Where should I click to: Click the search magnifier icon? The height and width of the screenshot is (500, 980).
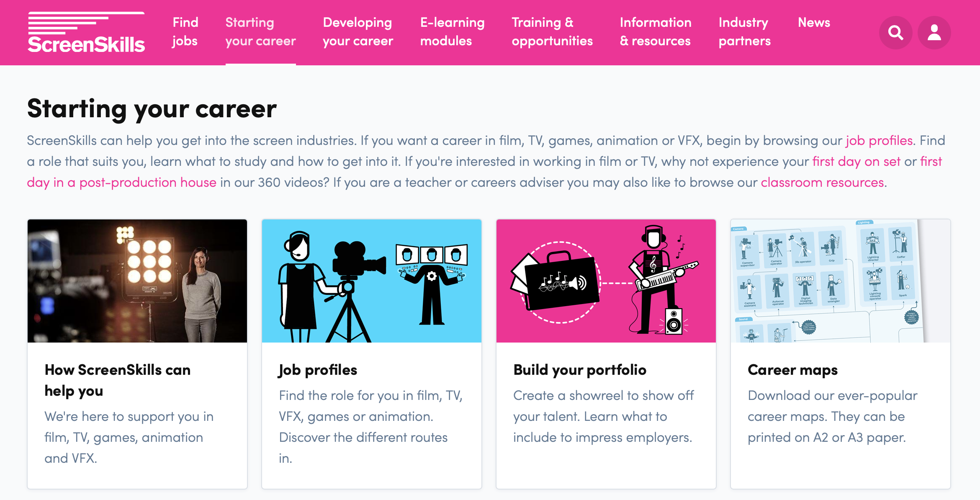tap(895, 32)
